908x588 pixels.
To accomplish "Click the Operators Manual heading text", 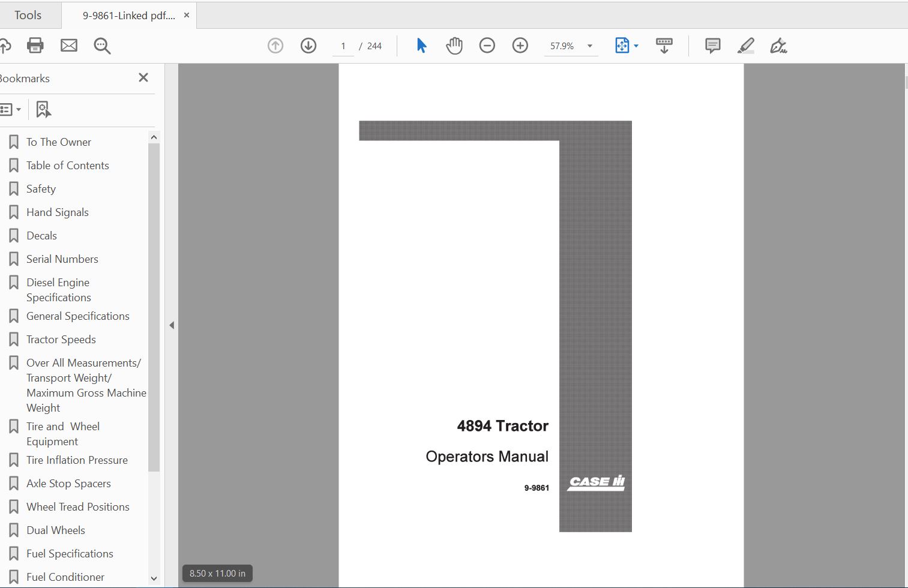I will click(x=487, y=457).
